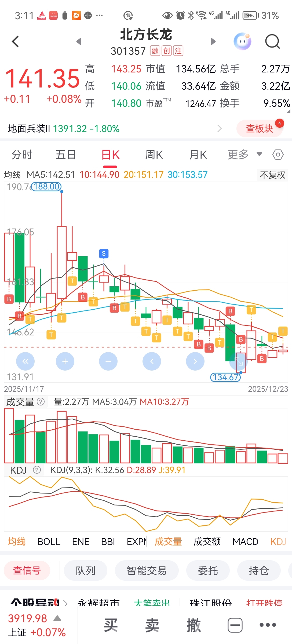
Task: Tap 买 buy button
Action: point(111,625)
